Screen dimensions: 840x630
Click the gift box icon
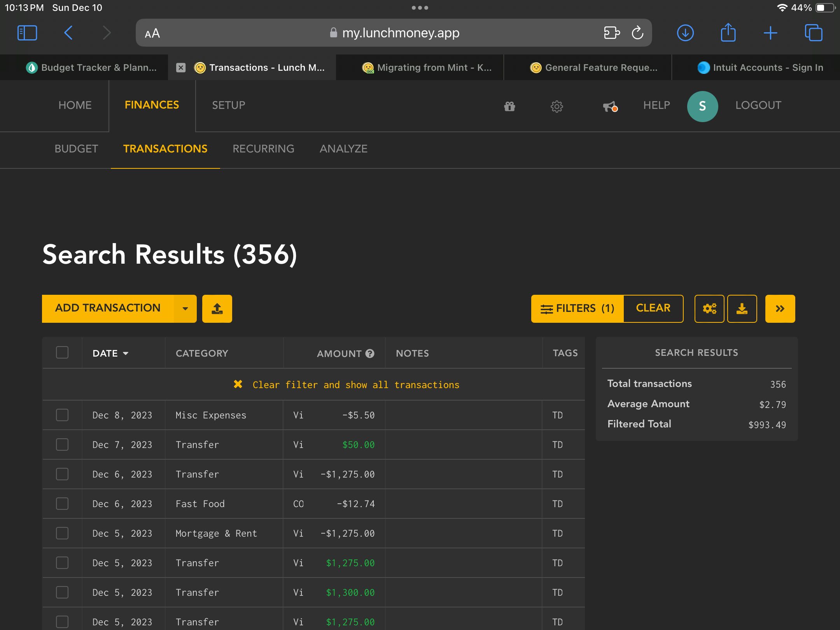click(509, 106)
